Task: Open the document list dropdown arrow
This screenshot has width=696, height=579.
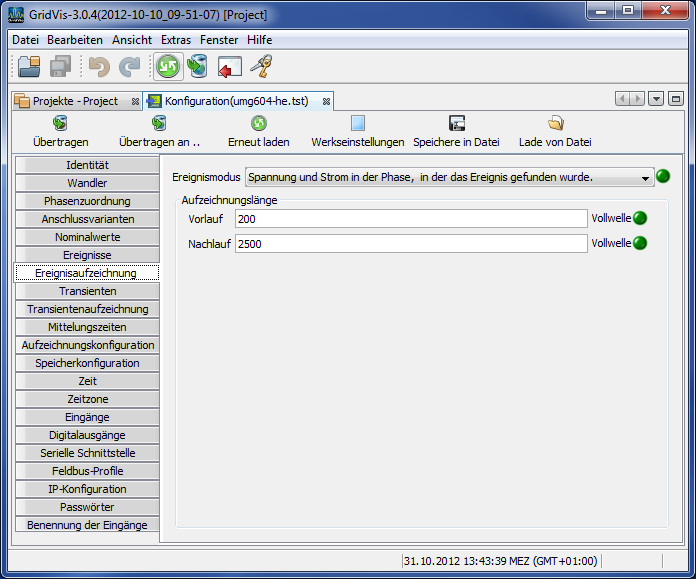Action: [x=656, y=99]
